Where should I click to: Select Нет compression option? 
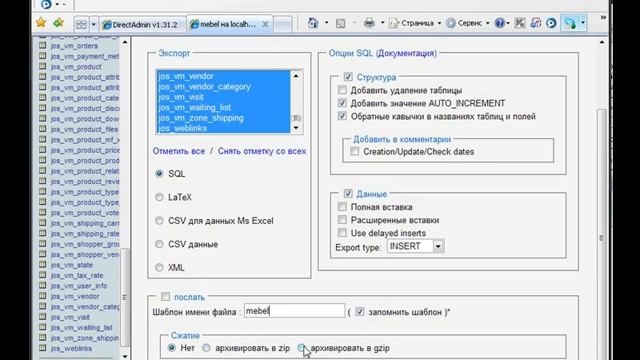click(x=172, y=348)
